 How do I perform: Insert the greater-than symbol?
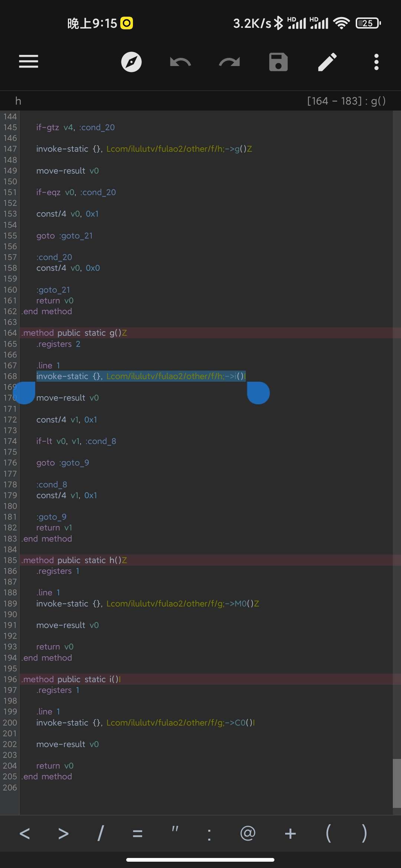[x=63, y=834]
